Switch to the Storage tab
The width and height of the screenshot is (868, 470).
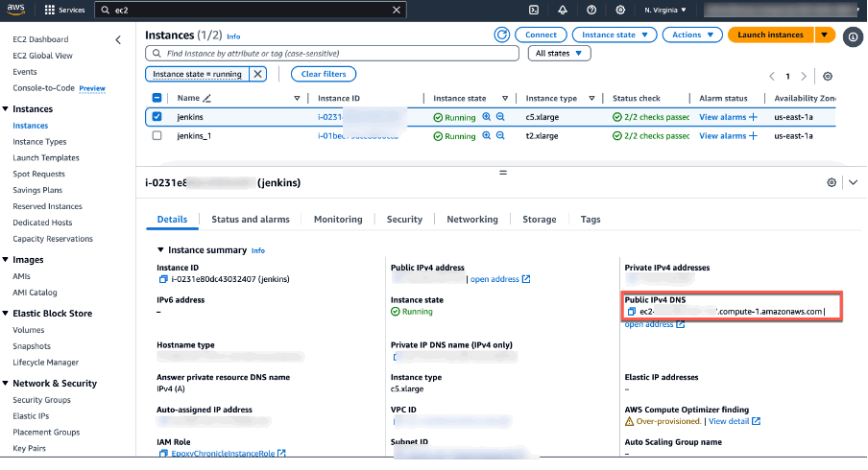[540, 220]
